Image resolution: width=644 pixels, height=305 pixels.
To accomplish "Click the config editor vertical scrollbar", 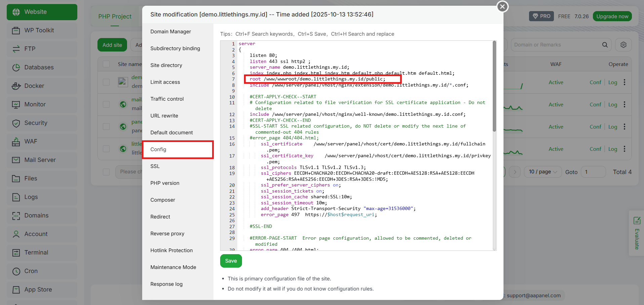I will 494,86.
